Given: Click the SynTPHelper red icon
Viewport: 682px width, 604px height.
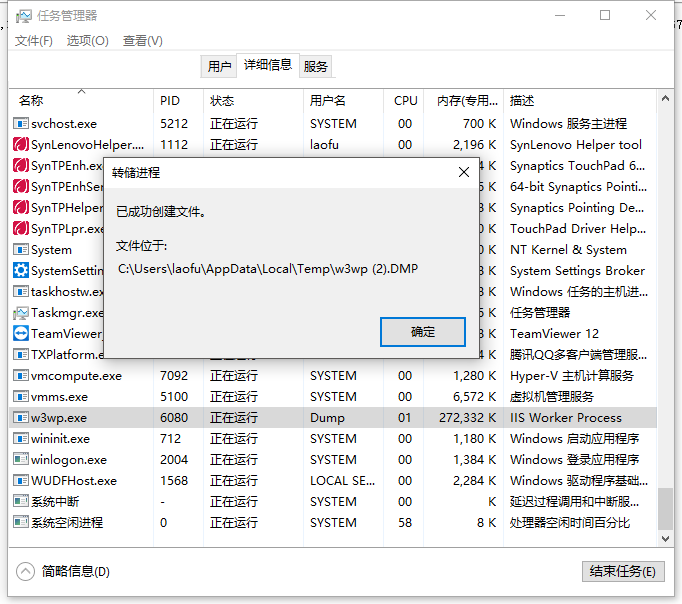Looking at the screenshot, I should point(20,207).
